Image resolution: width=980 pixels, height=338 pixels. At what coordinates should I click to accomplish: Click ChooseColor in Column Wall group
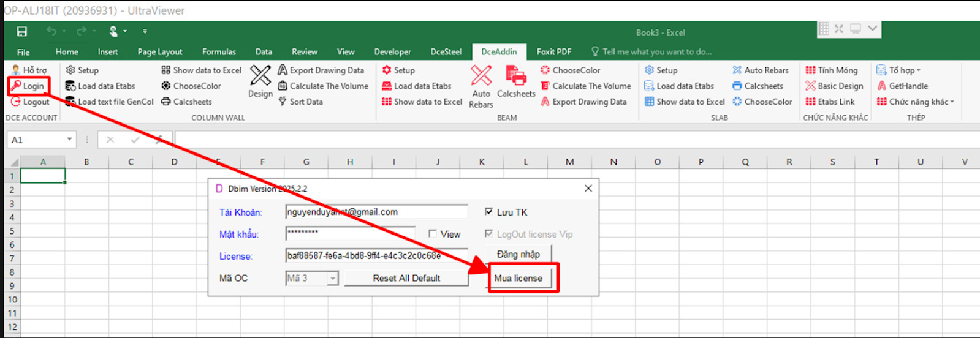point(191,86)
